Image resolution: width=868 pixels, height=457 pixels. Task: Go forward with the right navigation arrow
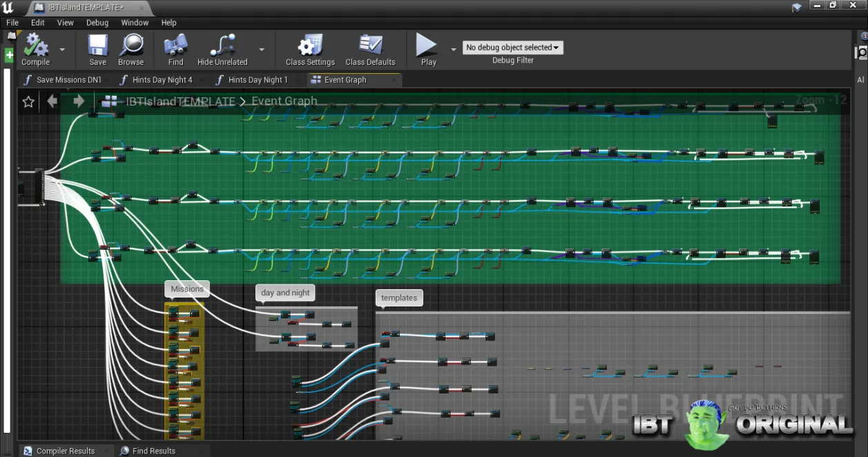coord(79,101)
